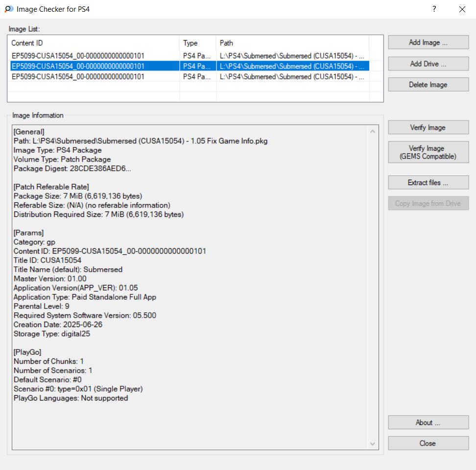Open the Add Drive dialog
This screenshot has height=470, width=476.
click(428, 64)
